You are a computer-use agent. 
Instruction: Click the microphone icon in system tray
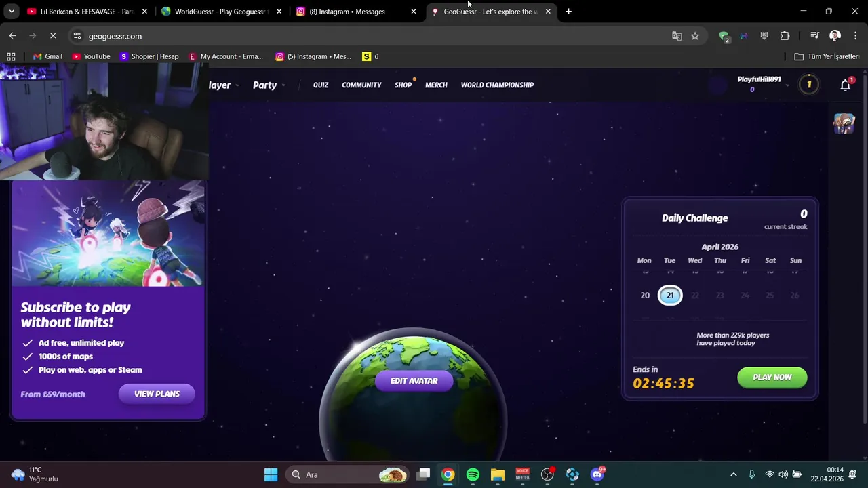pyautogui.click(x=751, y=474)
